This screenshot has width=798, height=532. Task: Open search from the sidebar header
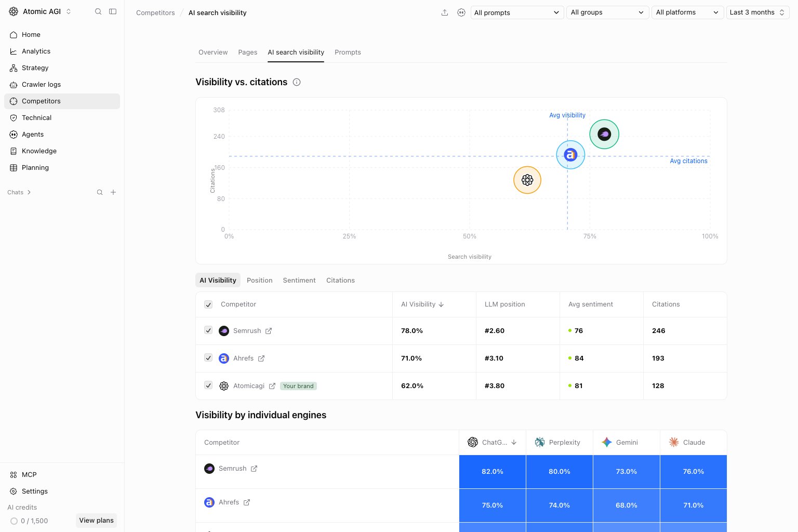coord(98,11)
